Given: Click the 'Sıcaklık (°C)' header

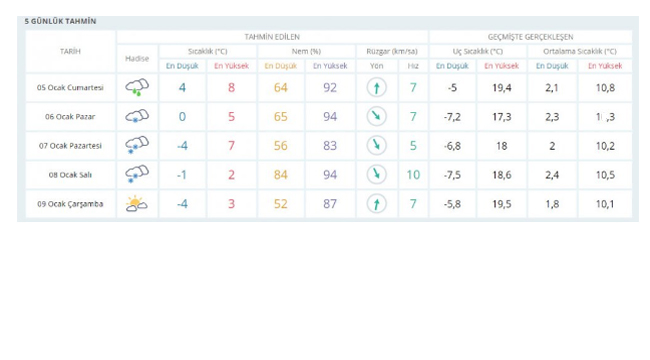Looking at the screenshot, I should tap(208, 51).
